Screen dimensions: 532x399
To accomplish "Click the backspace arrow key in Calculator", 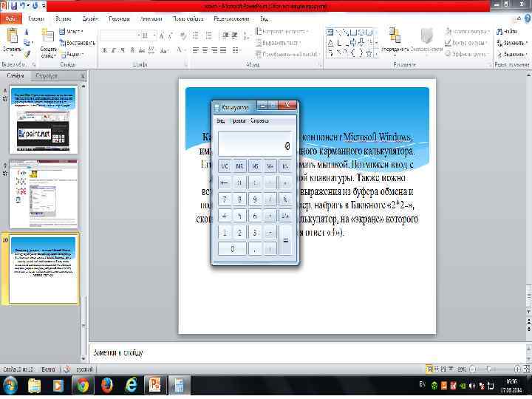I will coord(225,183).
